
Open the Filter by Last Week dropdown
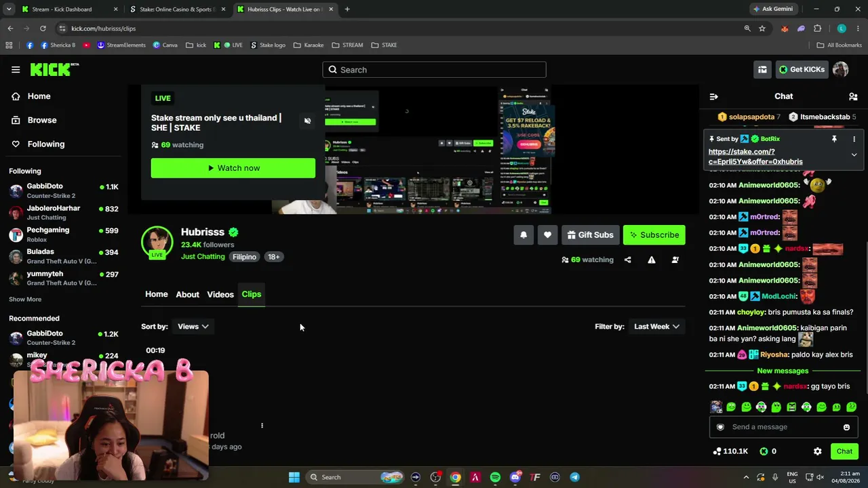(x=656, y=327)
